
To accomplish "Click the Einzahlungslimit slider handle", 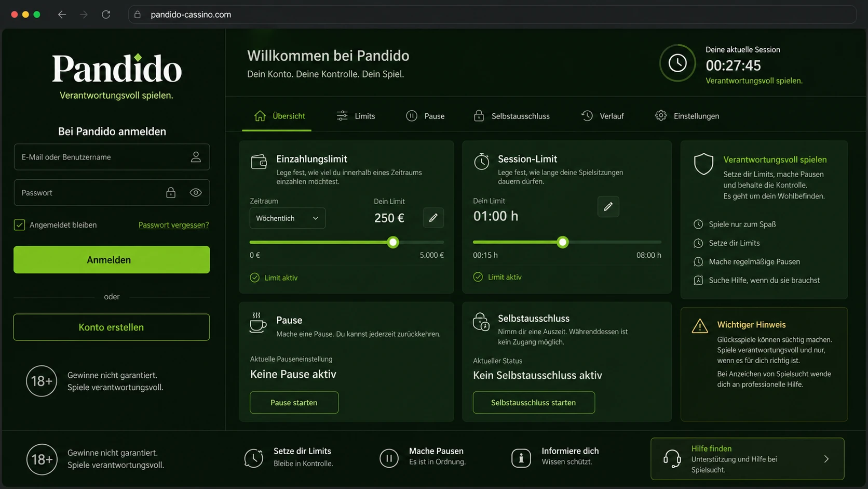I will click(x=393, y=242).
